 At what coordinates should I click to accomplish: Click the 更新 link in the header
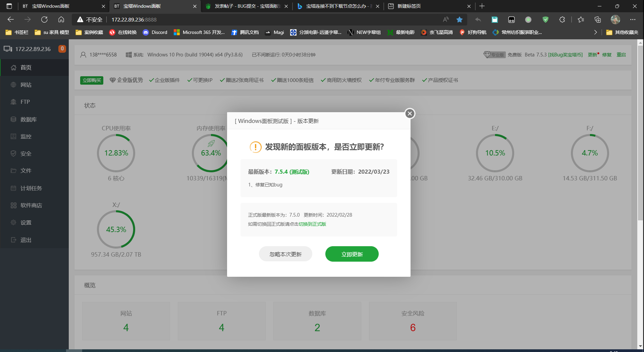[x=593, y=55]
